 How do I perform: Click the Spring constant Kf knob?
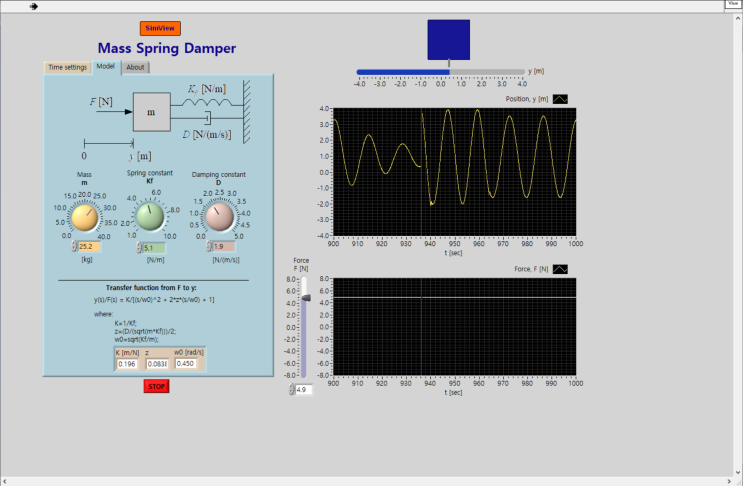(x=150, y=216)
